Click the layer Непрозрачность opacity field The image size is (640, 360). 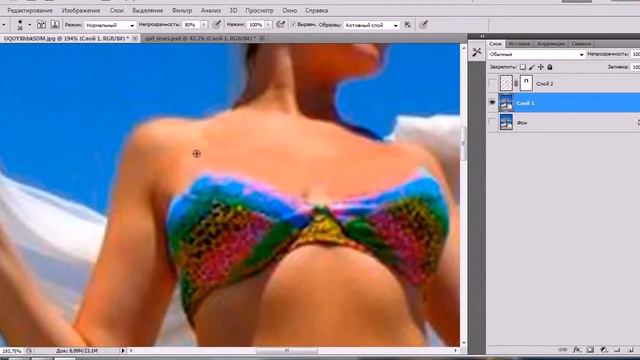point(636,54)
